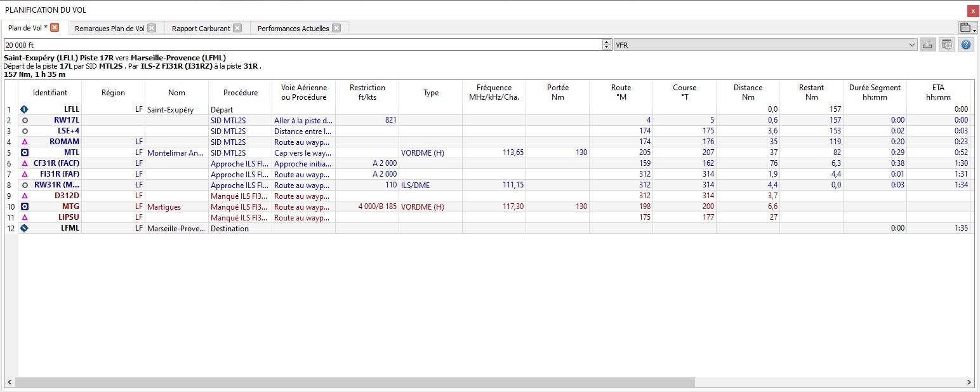
Task: Click the triangle waypoint icon for ROMAM
Action: coord(24,142)
